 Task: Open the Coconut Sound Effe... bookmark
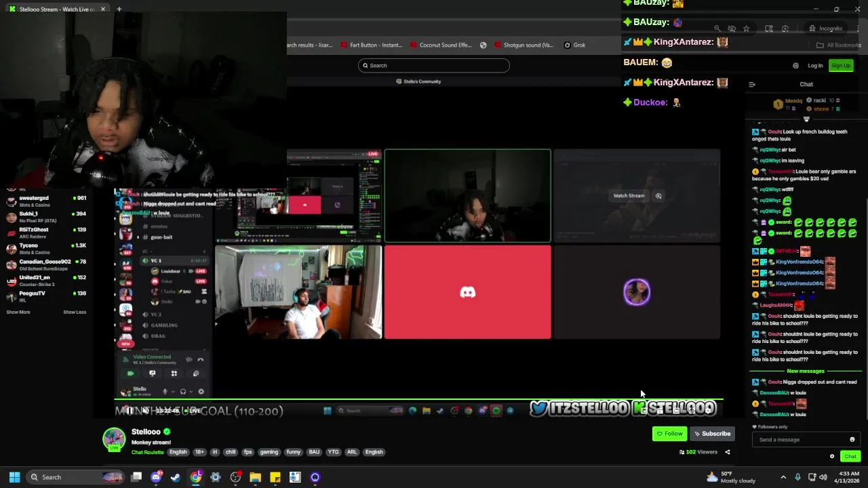[x=440, y=45]
